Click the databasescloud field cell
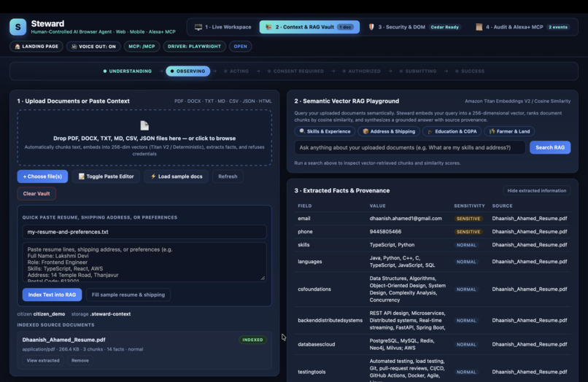The width and height of the screenshot is (588, 382). [316, 345]
